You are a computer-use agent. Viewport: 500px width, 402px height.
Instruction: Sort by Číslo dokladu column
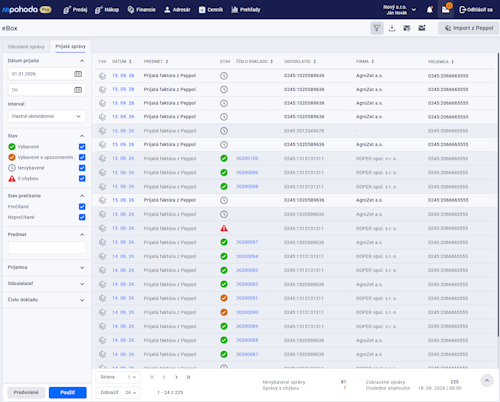tap(254, 62)
